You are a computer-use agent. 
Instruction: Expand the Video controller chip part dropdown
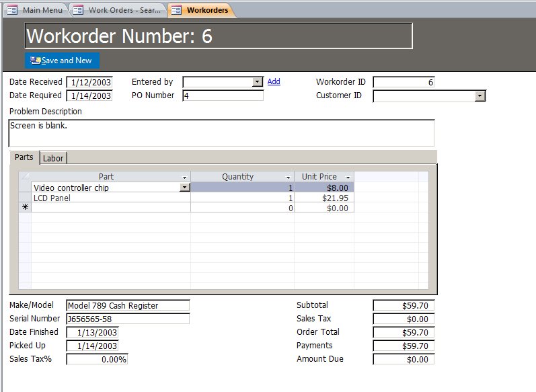[184, 188]
